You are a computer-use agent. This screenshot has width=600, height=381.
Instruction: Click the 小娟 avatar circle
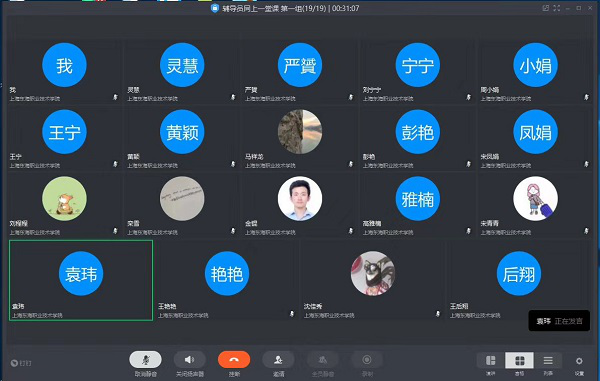pos(535,65)
